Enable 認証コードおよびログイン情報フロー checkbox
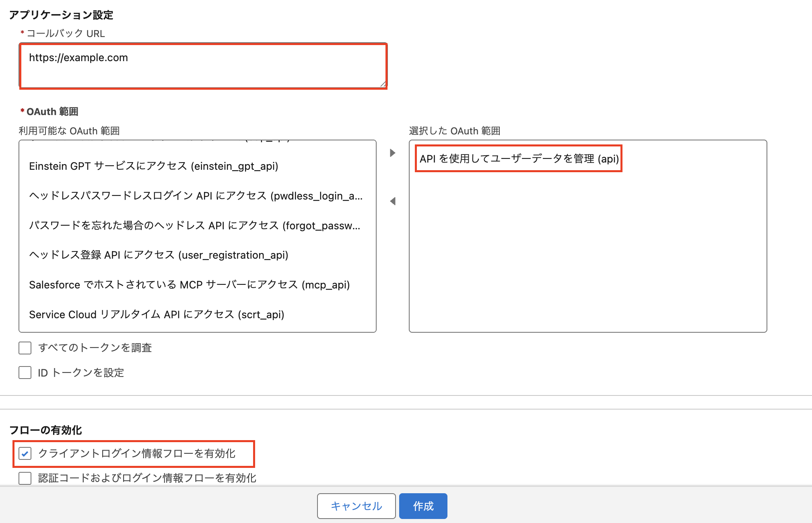 click(x=25, y=478)
